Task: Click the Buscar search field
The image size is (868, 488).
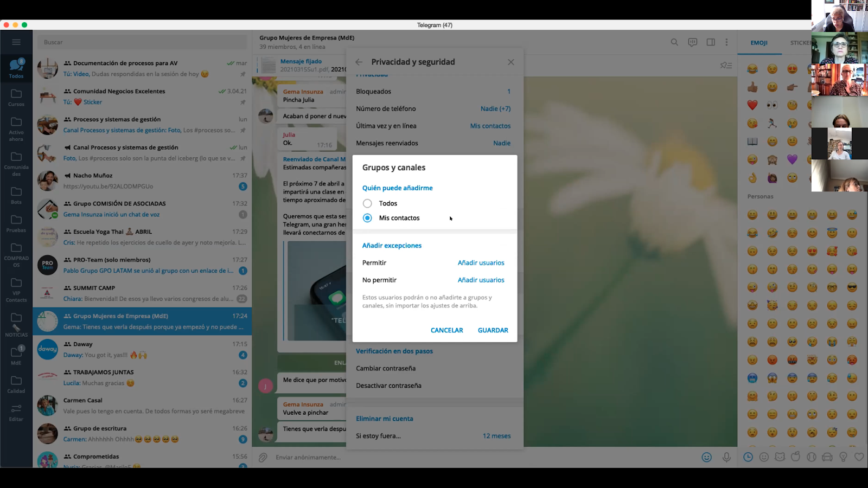Action: (x=142, y=42)
